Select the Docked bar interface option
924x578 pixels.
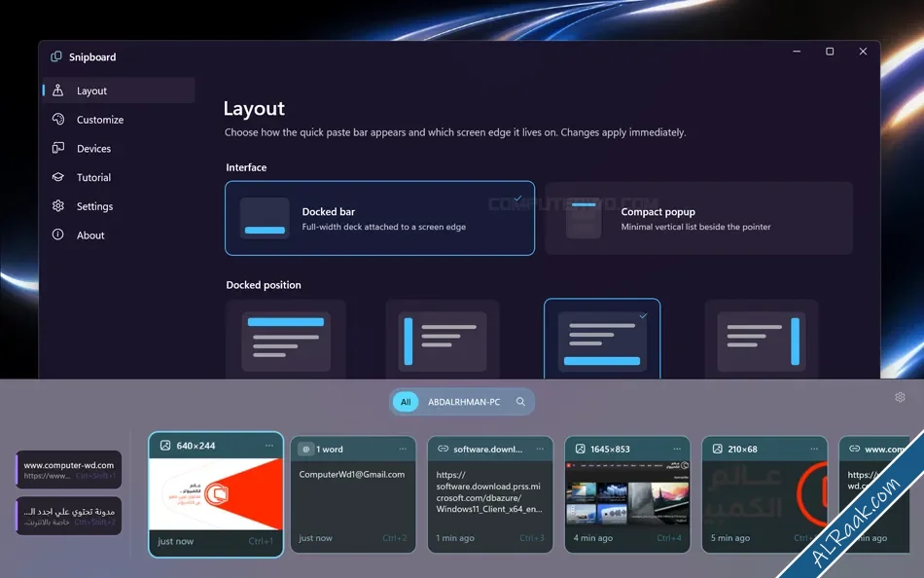pos(379,218)
